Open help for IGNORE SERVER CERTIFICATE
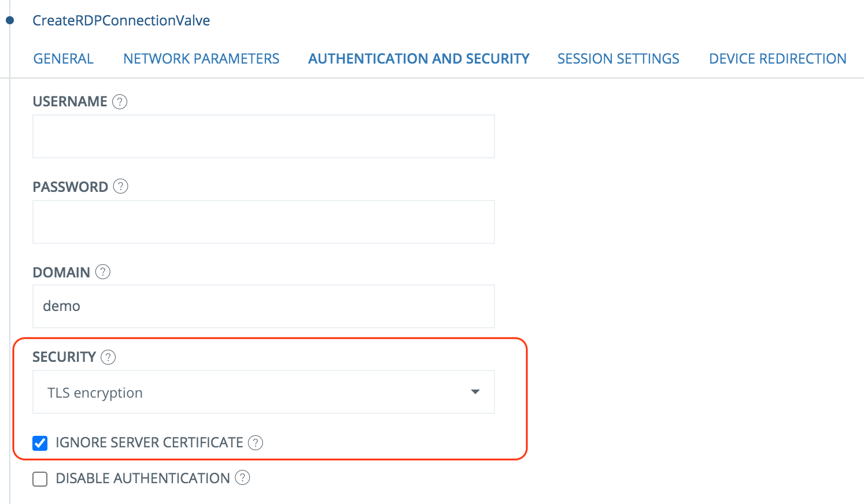The height and width of the screenshot is (504, 864). tap(255, 443)
